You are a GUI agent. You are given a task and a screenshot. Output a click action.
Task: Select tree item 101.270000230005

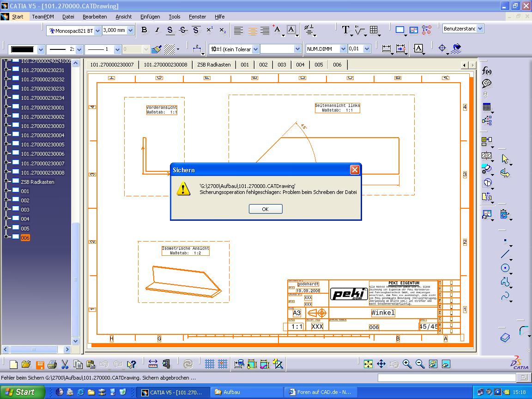click(42, 145)
